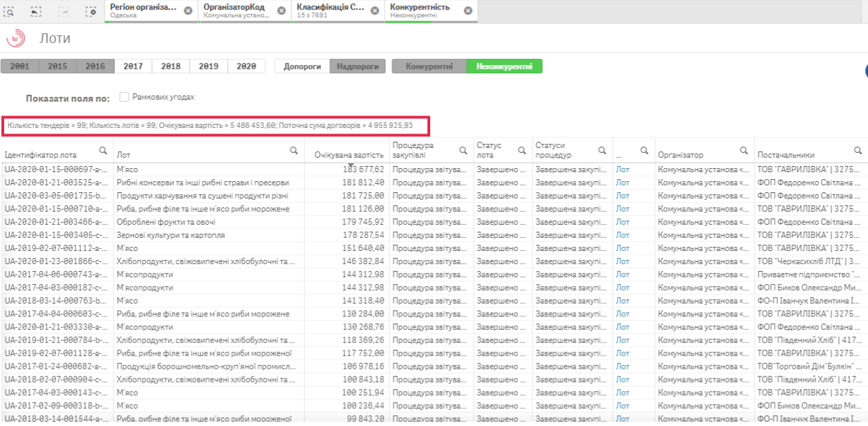Click the Лоти sheet title
The image size is (868, 426).
pos(55,39)
